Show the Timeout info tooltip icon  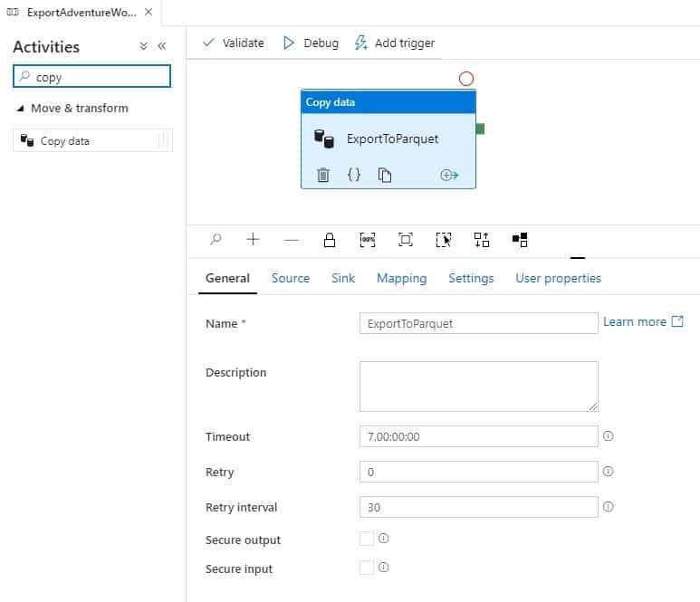point(608,436)
